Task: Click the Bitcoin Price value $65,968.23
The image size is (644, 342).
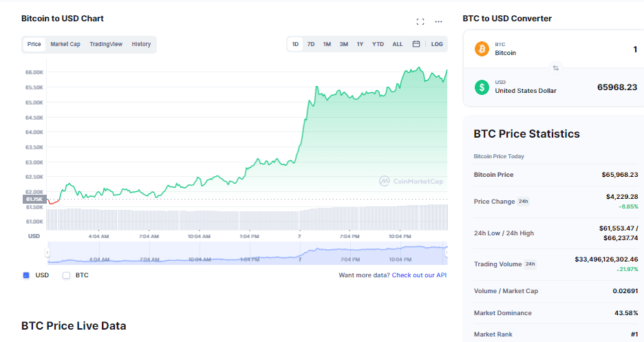Action: click(620, 175)
